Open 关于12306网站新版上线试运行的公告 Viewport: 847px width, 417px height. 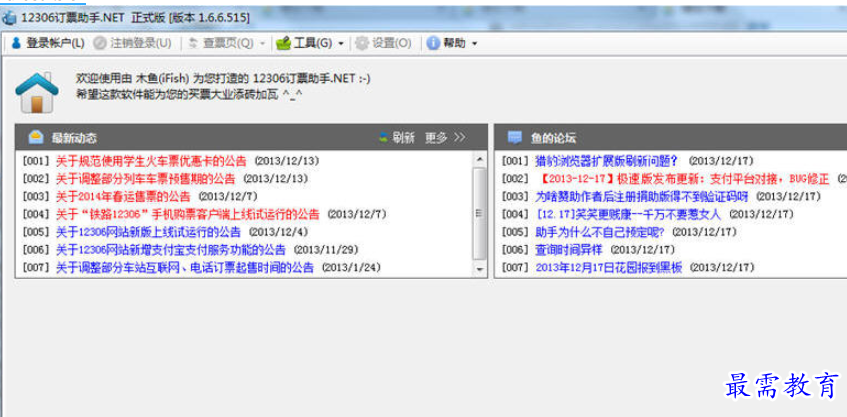pos(149,232)
